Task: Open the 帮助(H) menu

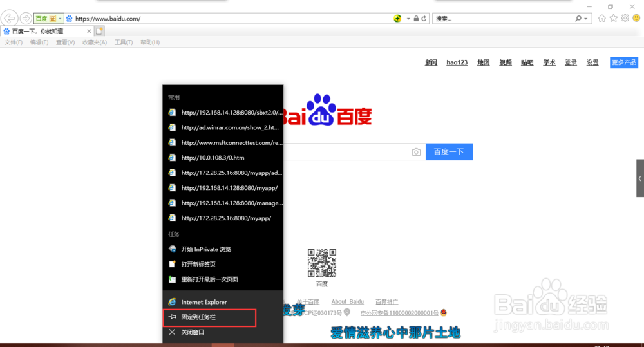Action: (150, 42)
